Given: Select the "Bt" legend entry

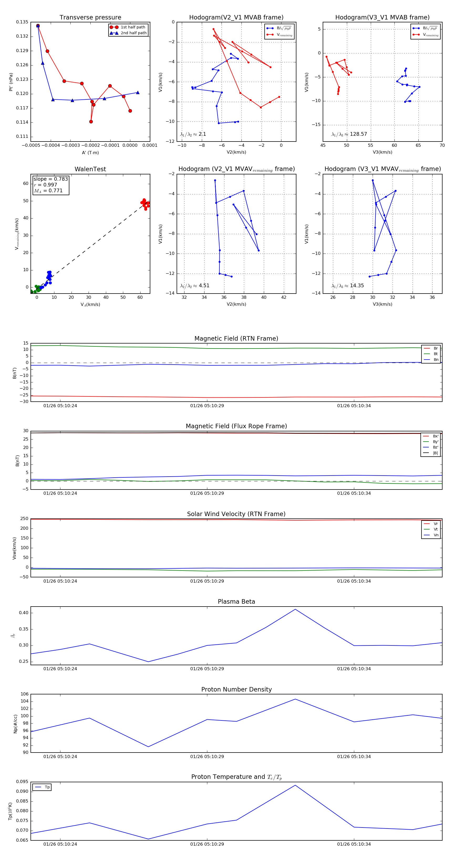Looking at the screenshot, I should pos(431,354).
